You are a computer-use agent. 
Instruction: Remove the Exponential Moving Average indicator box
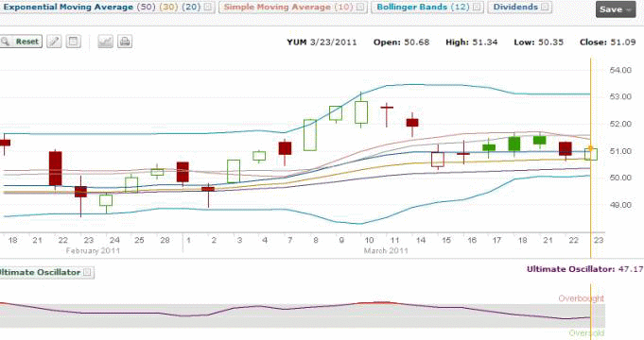click(208, 7)
